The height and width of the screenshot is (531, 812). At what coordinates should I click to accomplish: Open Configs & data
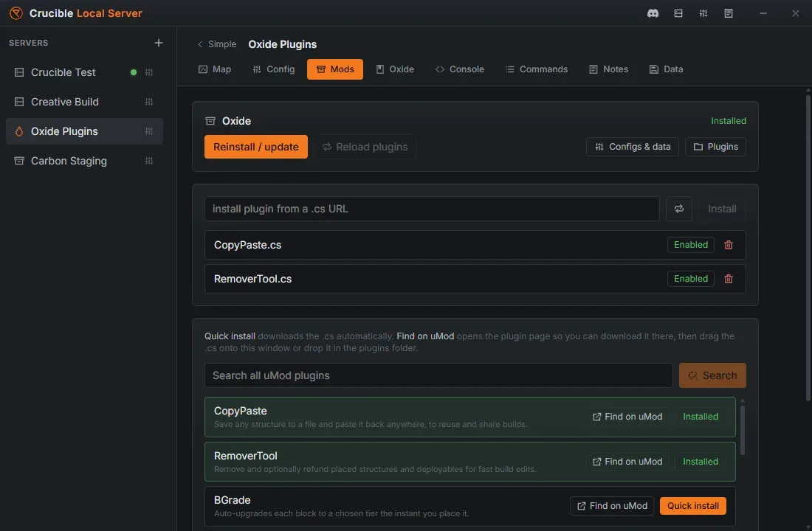click(x=633, y=147)
